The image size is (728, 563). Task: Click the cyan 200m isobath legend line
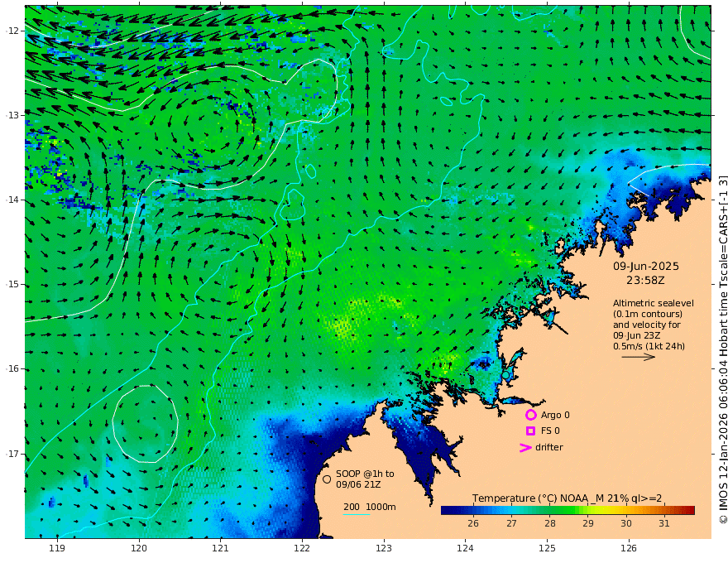tap(356, 514)
